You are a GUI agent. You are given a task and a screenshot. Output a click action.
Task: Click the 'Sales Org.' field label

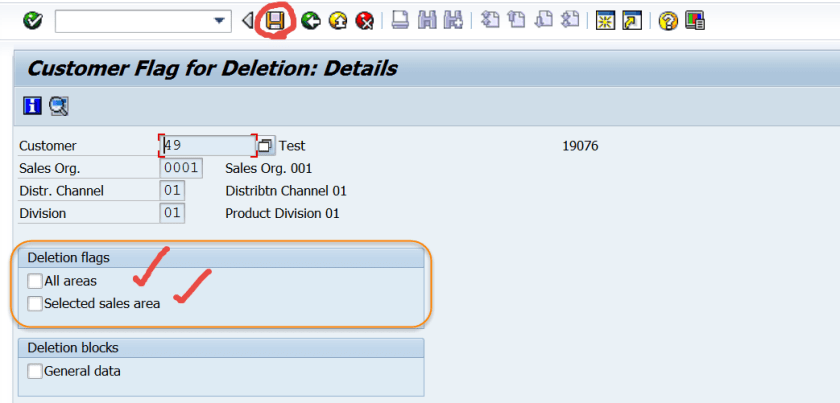49,168
